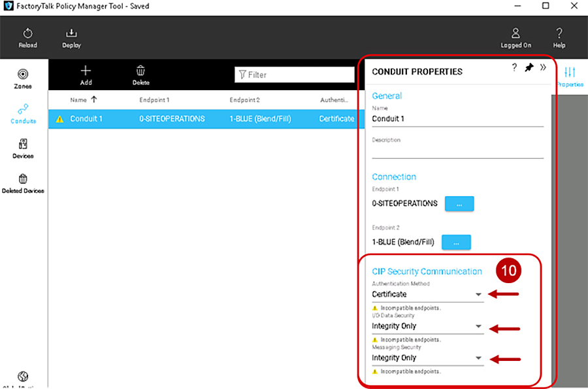Edit the conduit Name field
Image resolution: width=588 pixels, height=389 pixels.
[x=457, y=119]
